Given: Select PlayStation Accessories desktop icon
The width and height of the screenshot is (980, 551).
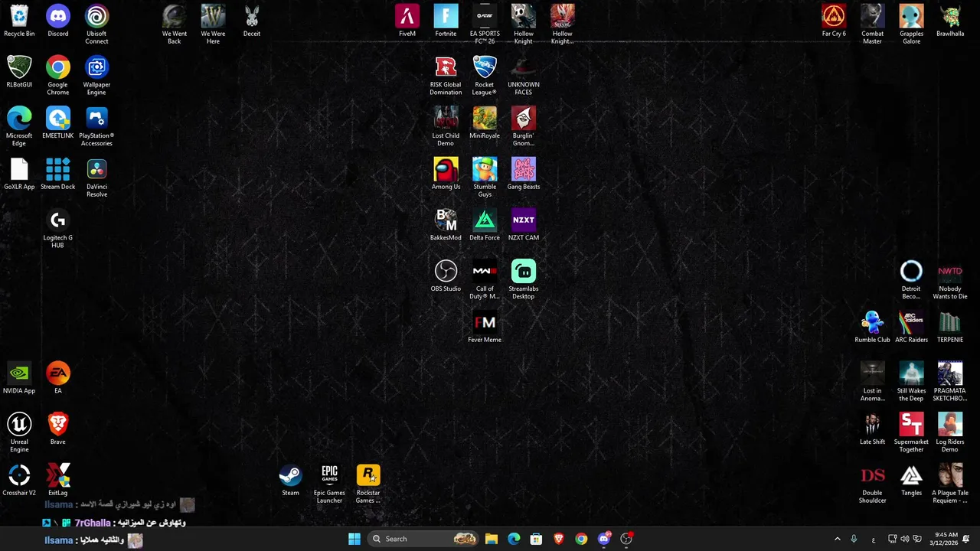Looking at the screenshot, I should click(96, 127).
